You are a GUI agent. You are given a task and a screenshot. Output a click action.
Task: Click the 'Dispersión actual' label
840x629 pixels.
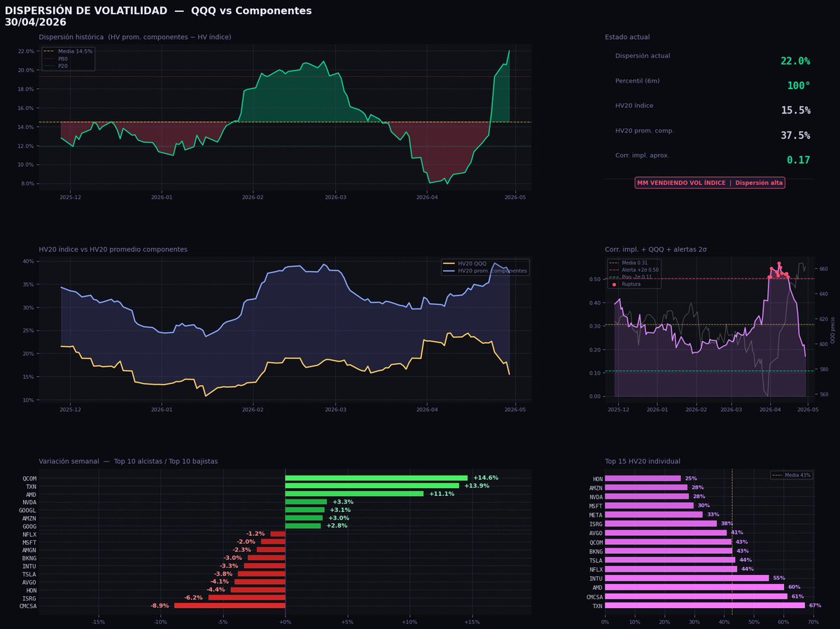[643, 56]
